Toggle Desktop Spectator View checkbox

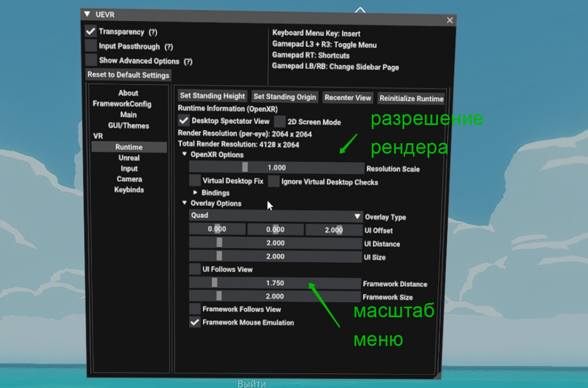pos(184,121)
